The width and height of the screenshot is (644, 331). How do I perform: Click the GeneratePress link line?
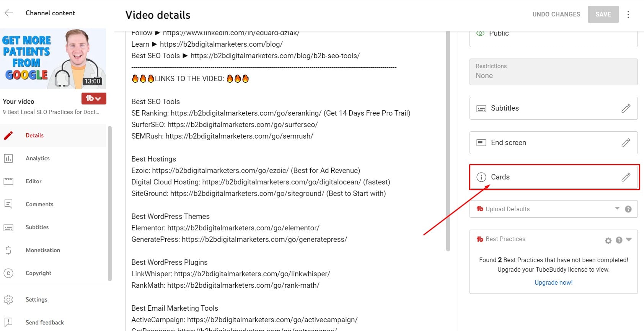(239, 240)
